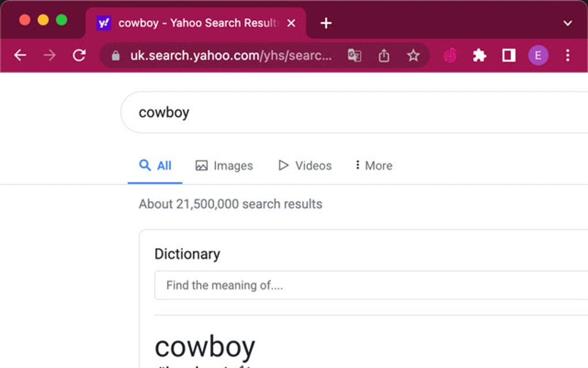Expand the tab search chevron
588x368 pixels.
568,23
